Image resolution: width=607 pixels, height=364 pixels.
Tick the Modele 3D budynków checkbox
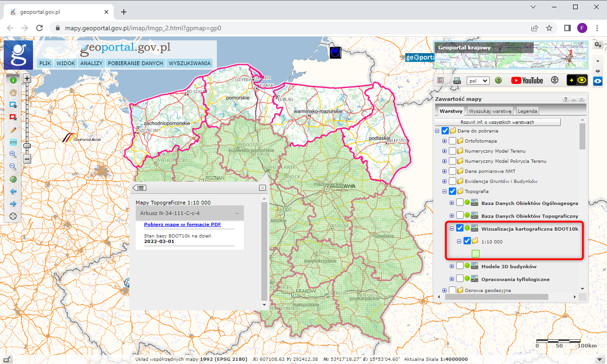(460, 266)
